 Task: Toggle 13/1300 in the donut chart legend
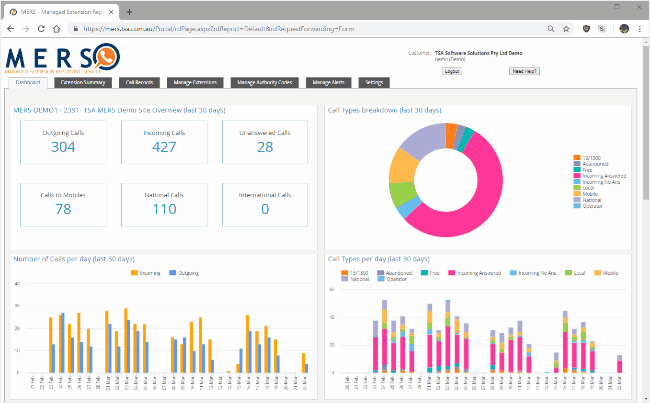[x=587, y=158]
